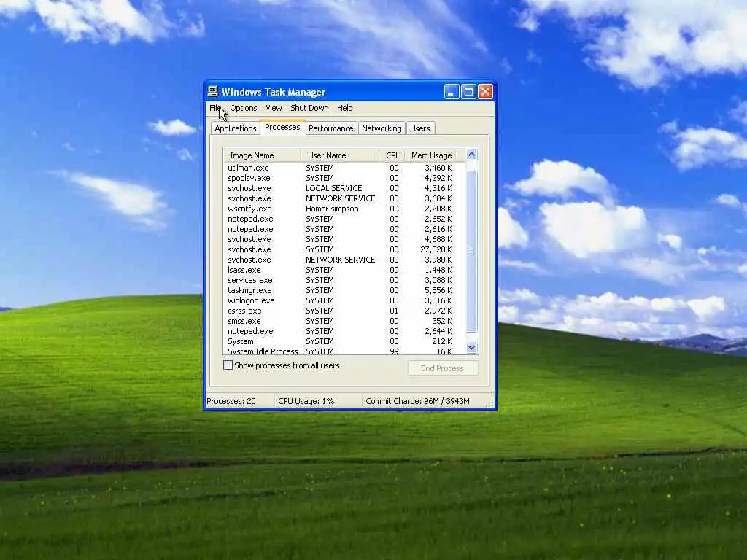This screenshot has width=747, height=560.
Task: Sort by the User Name column header
Action: click(x=340, y=155)
